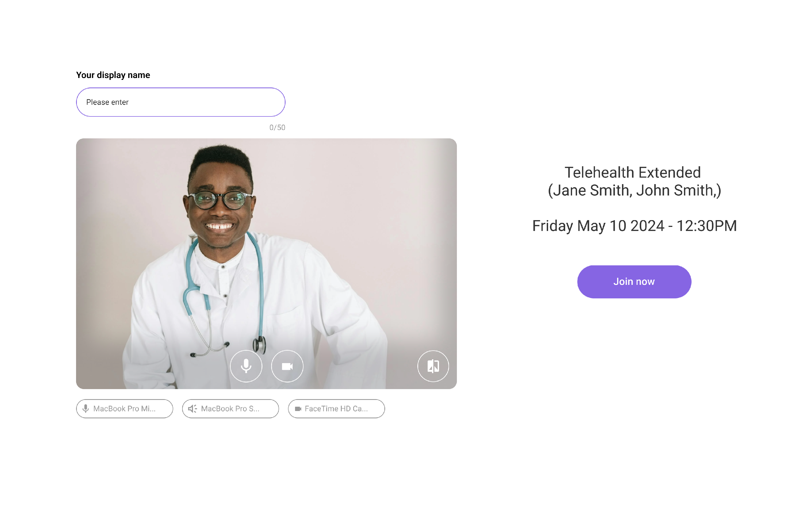Click the doctor's video preview image
The height and width of the screenshot is (528, 812).
click(266, 246)
